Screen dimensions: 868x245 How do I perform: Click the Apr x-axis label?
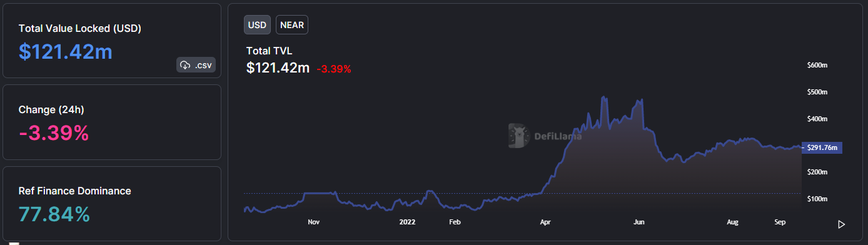(x=546, y=222)
